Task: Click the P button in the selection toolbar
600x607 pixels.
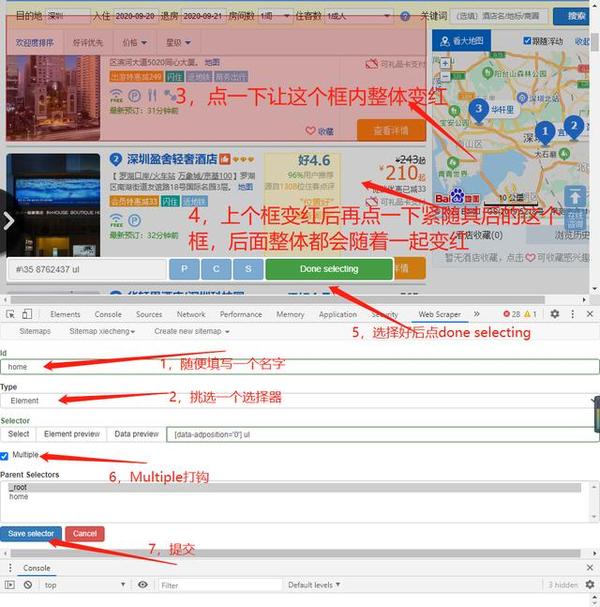Action: click(x=184, y=269)
